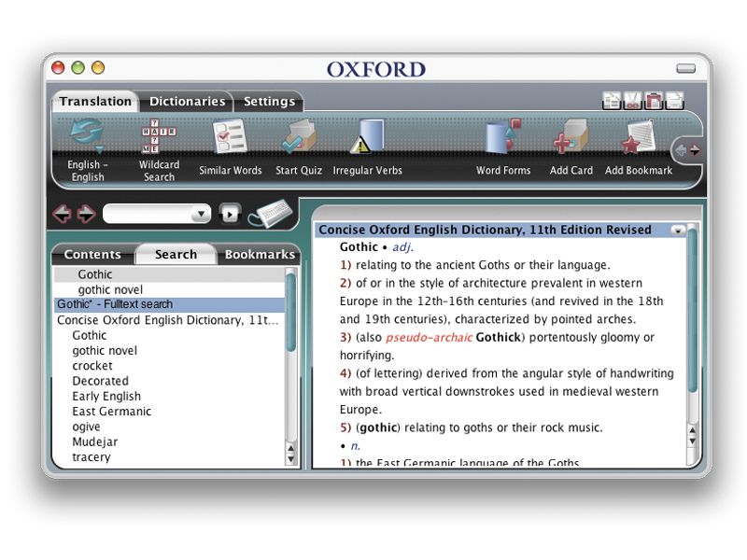Open the search word history dropdown
747x560 pixels.
click(x=202, y=214)
